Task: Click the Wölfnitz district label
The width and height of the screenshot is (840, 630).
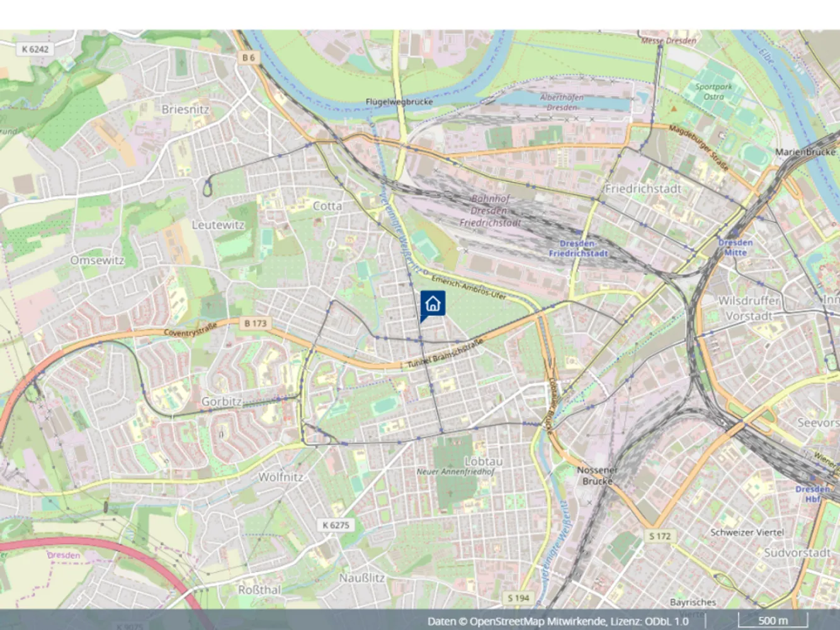Action: (281, 477)
